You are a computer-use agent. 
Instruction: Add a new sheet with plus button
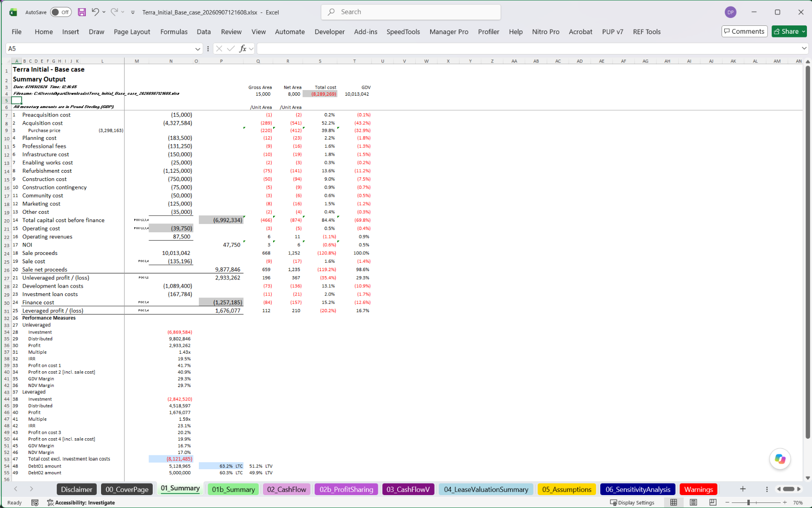click(x=743, y=489)
